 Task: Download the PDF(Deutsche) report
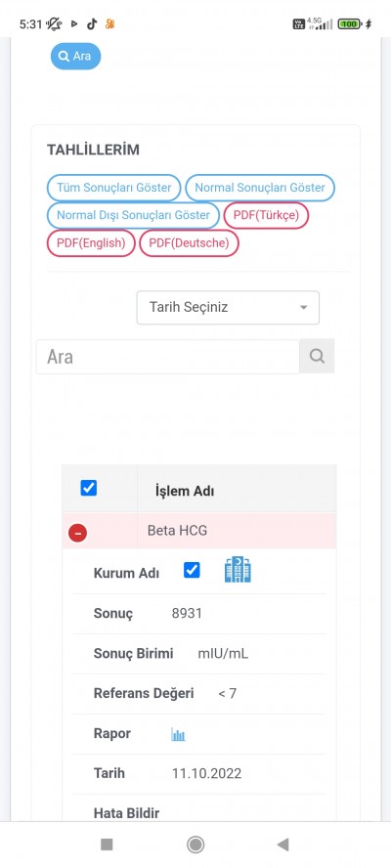click(189, 243)
